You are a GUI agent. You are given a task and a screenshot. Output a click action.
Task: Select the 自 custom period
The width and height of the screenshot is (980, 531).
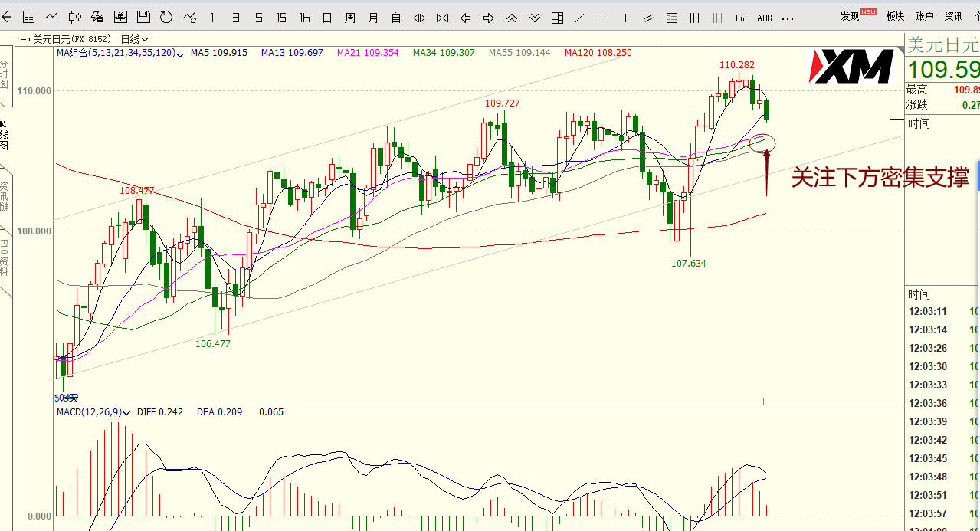pos(396,17)
